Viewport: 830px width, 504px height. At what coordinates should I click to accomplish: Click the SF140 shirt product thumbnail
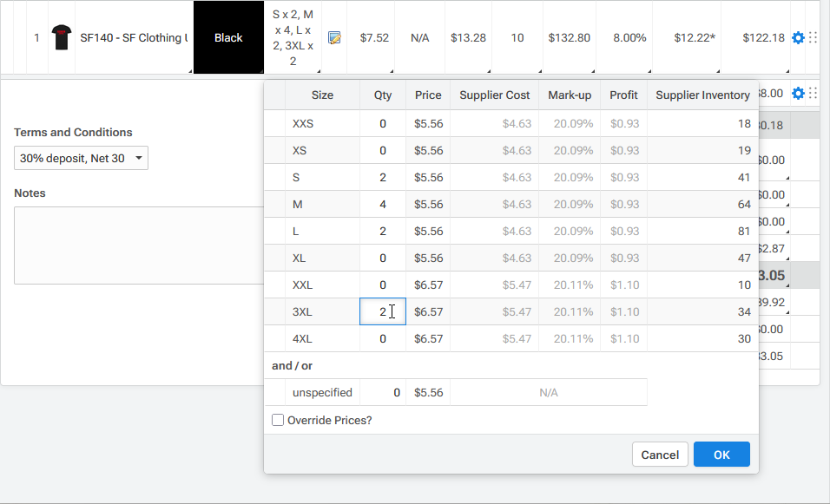60,36
